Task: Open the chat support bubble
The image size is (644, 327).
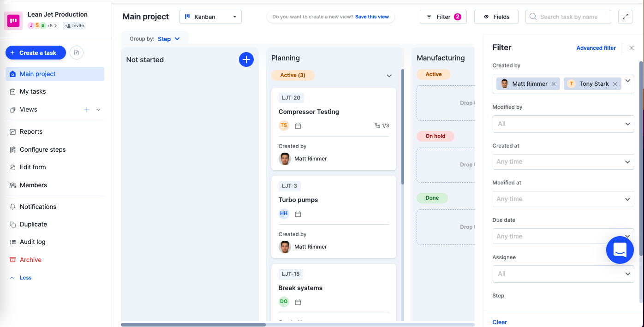Action: pos(620,250)
